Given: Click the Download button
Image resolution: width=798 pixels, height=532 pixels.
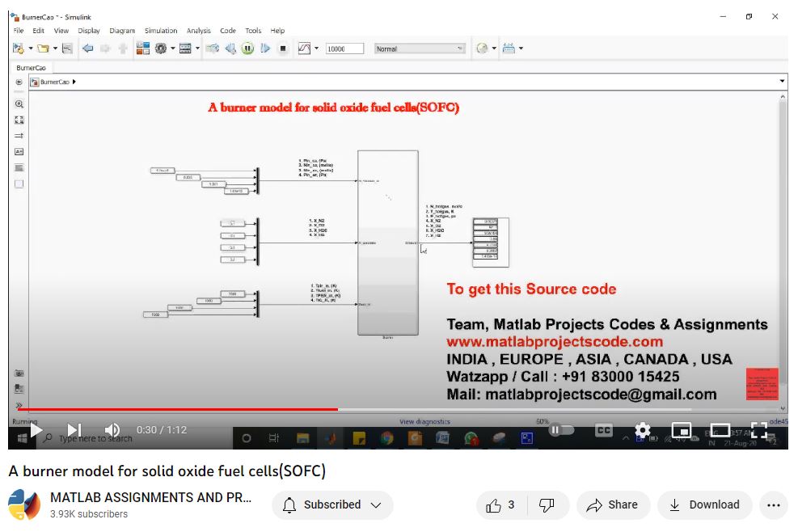Looking at the screenshot, I should [x=704, y=505].
